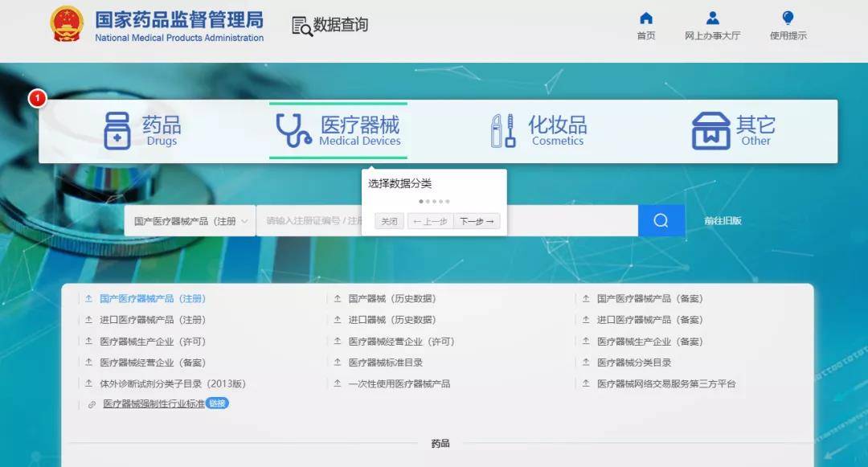Switch to the 药品 Drugs tab
The image size is (868, 467).
(x=143, y=131)
